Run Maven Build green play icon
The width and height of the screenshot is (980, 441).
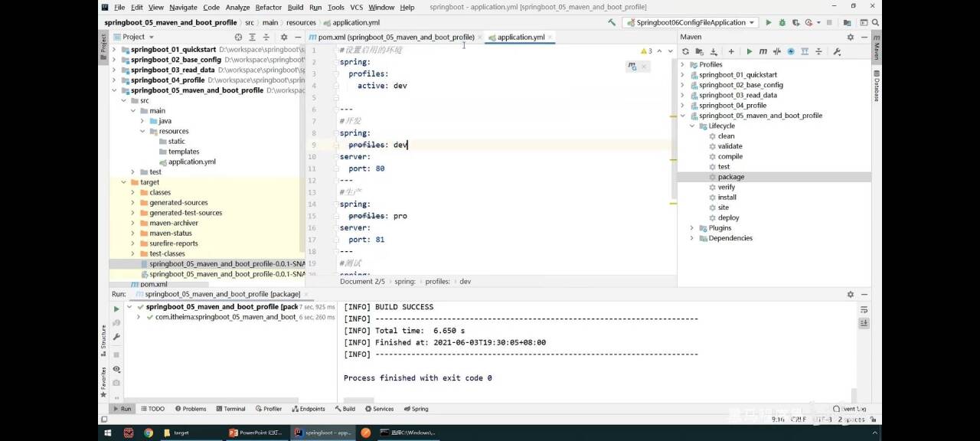tap(750, 51)
